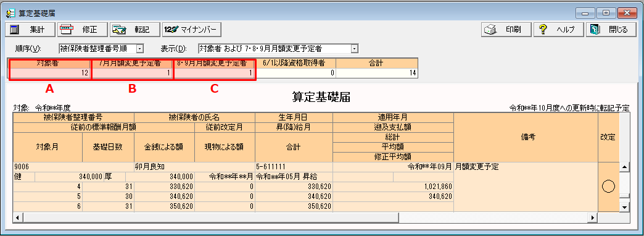Open the 順序 sort order dropdown arrow

(139, 49)
